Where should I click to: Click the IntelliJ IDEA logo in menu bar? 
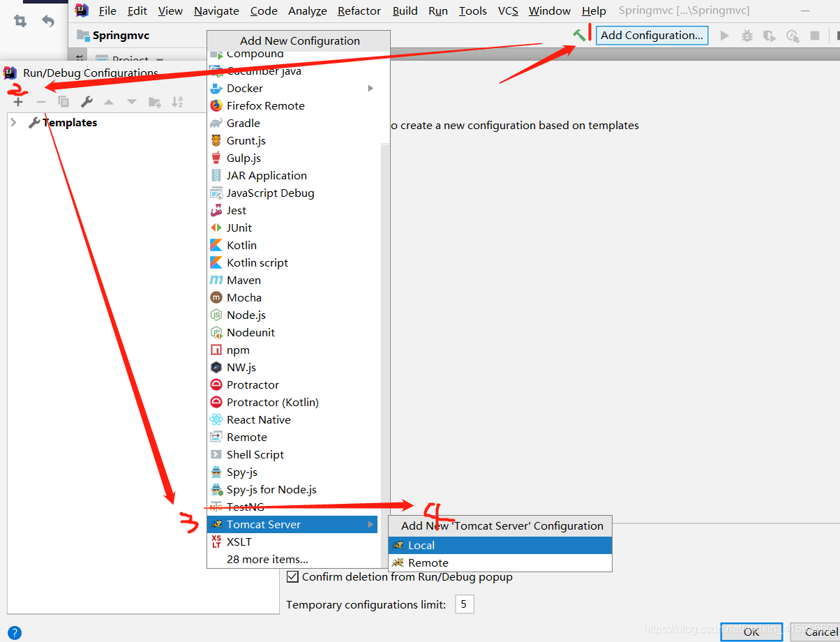tap(82, 10)
